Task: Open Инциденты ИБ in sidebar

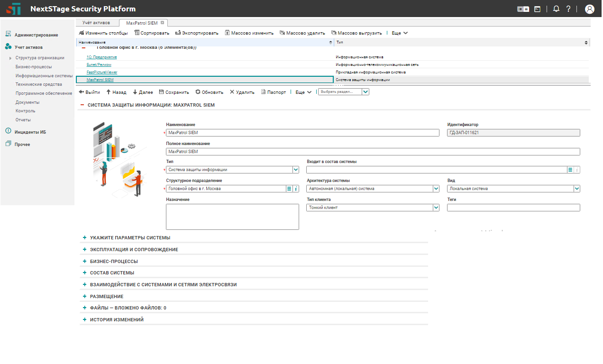Action: coord(29,132)
